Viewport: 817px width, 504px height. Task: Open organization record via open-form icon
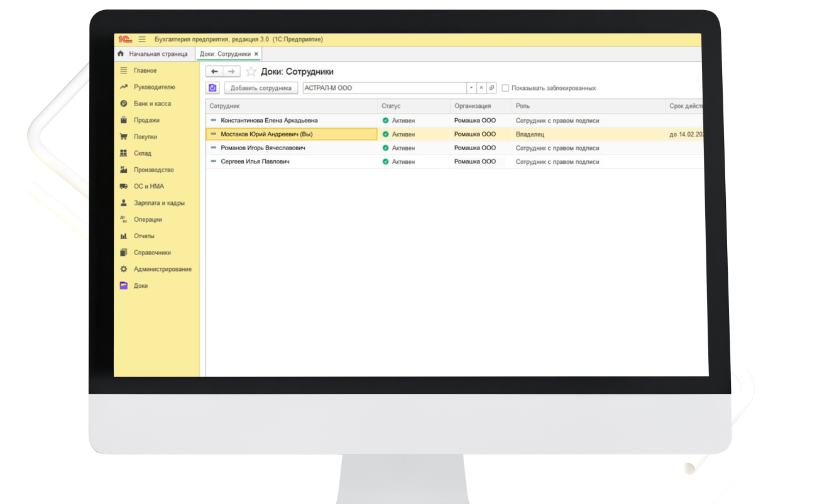coord(491,89)
